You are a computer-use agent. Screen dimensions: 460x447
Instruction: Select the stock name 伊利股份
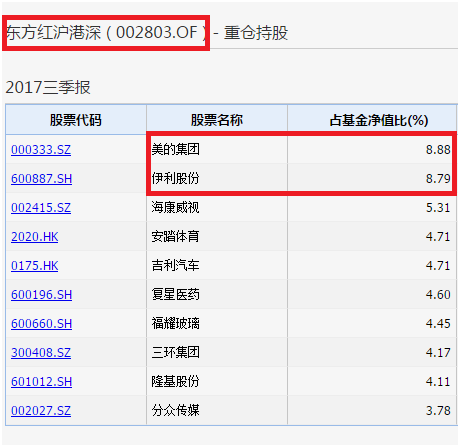pos(176,178)
